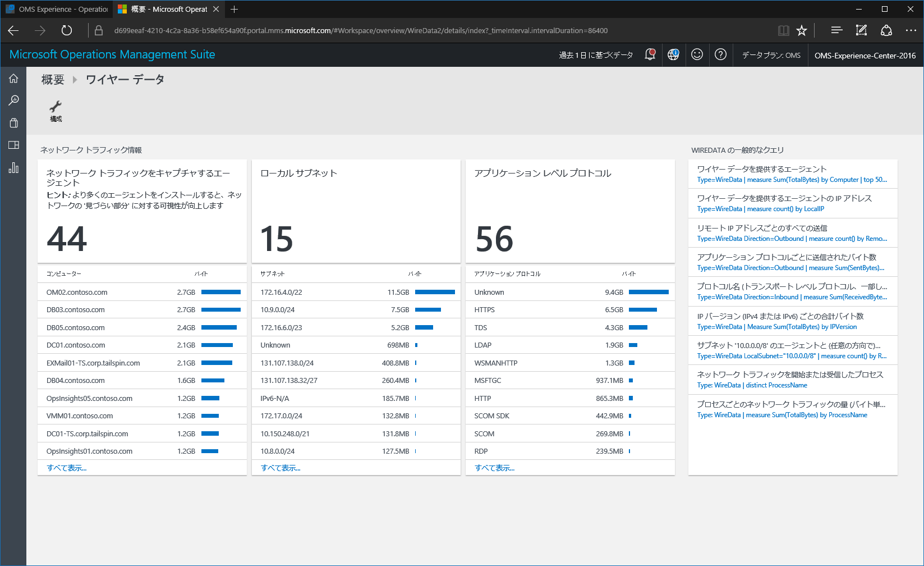Click すべて表示 under computers list

pos(67,468)
